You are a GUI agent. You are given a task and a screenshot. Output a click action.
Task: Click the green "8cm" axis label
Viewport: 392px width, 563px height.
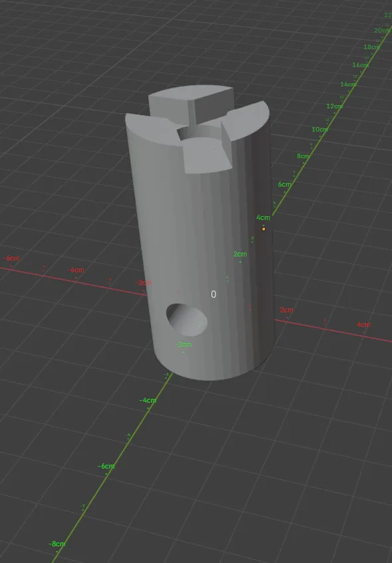(x=303, y=156)
